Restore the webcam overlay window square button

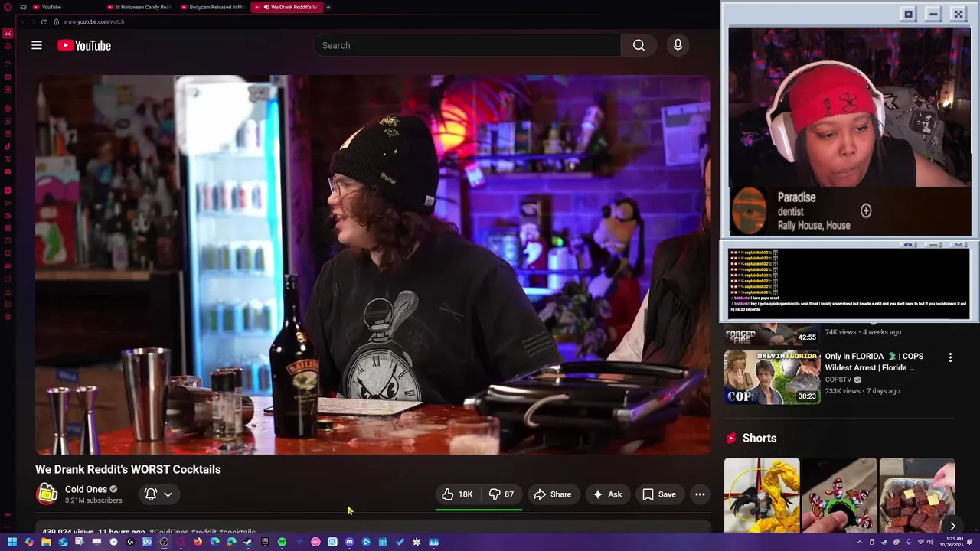click(908, 14)
